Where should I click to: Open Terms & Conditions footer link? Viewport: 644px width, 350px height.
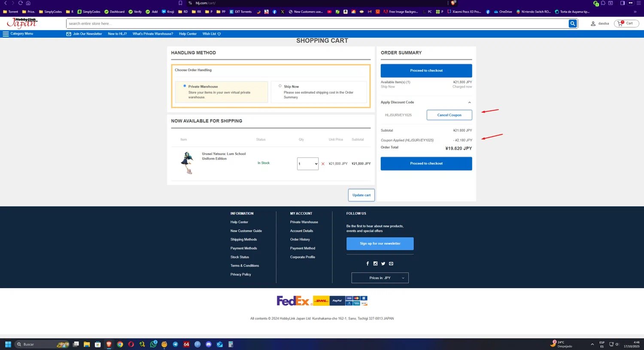click(x=245, y=266)
